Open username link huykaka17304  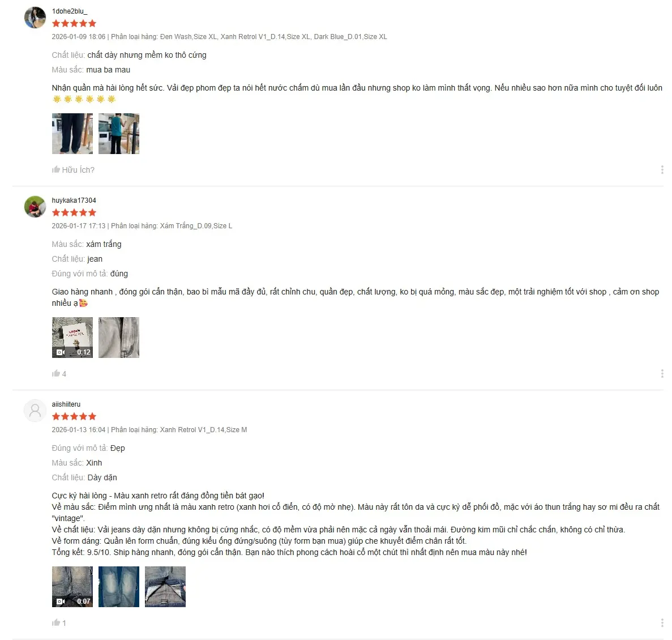pos(74,200)
